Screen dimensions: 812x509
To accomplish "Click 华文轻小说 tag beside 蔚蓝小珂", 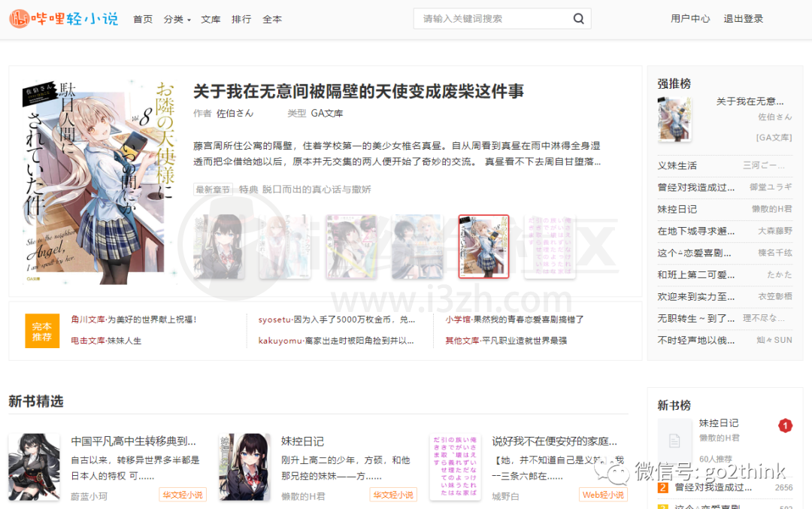I will (x=183, y=495).
